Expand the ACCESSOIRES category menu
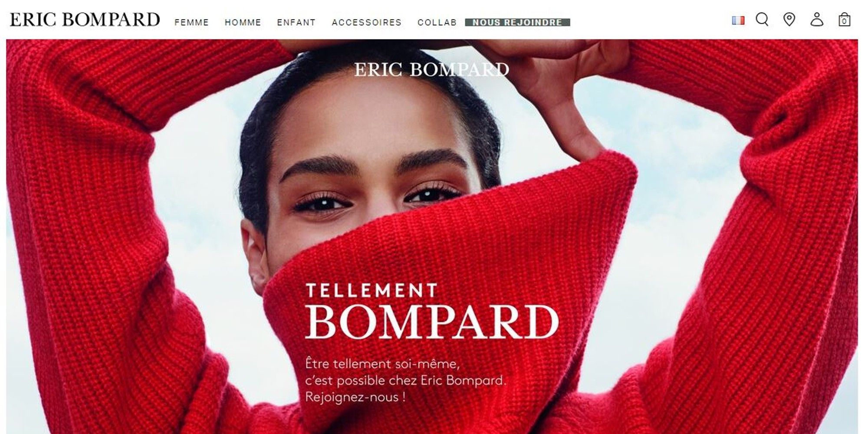 (366, 23)
